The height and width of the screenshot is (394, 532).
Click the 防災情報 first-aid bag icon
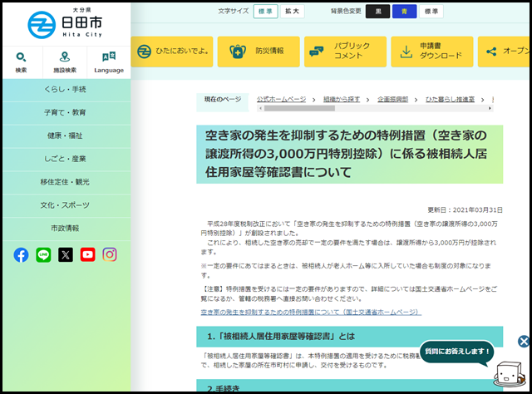[x=238, y=52]
